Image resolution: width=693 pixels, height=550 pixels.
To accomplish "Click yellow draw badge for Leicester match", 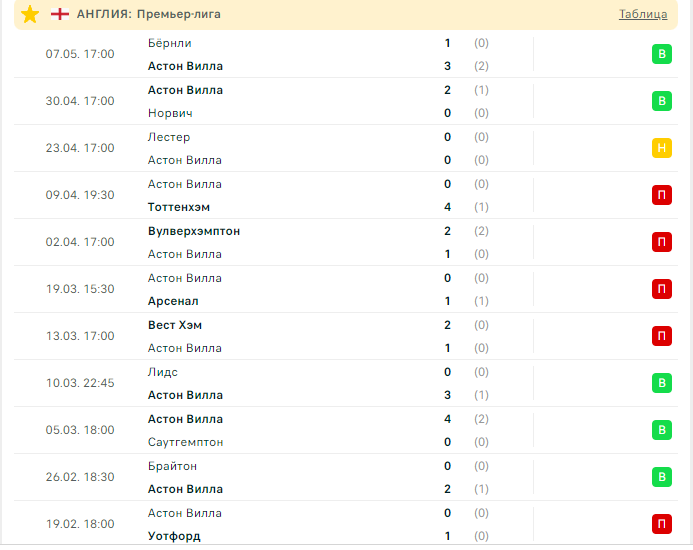I will click(661, 148).
